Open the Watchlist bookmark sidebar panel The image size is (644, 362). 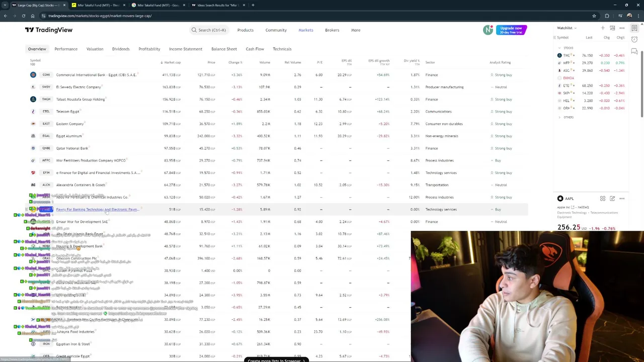(x=635, y=28)
